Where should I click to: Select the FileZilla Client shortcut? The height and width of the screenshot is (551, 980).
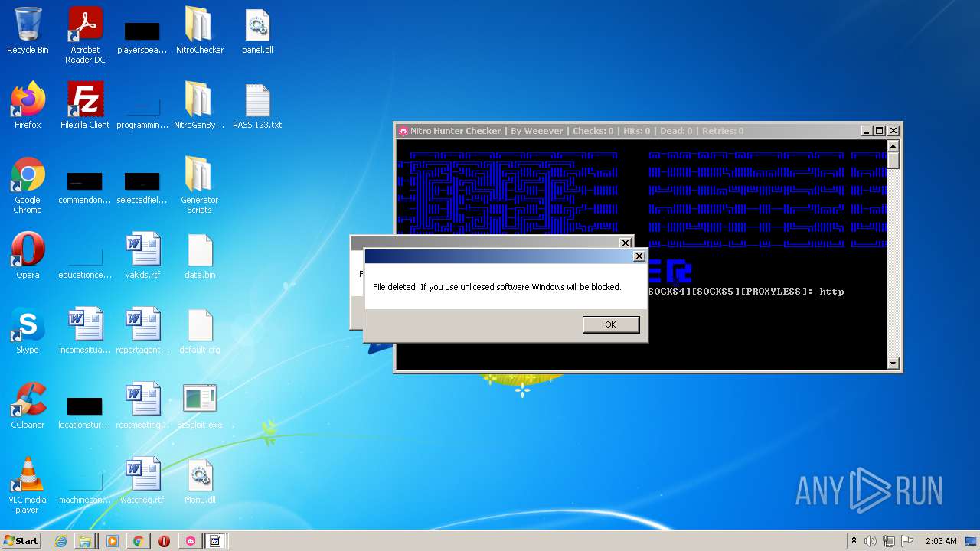[x=85, y=106]
